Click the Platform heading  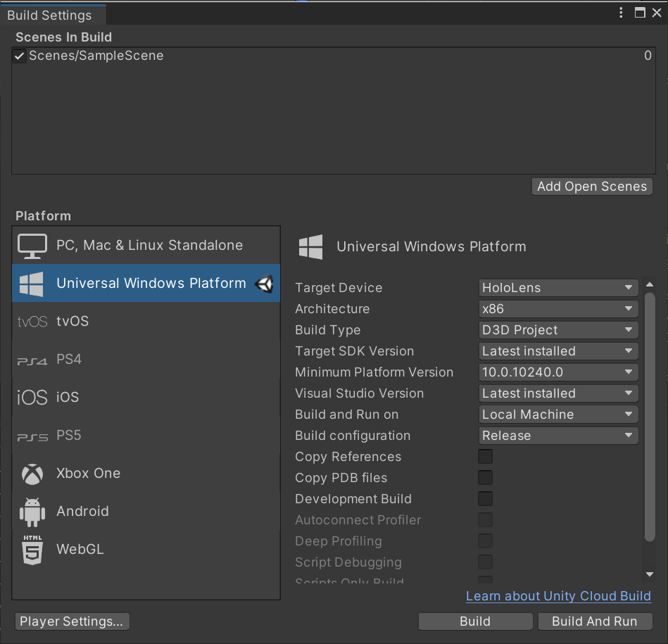point(44,216)
